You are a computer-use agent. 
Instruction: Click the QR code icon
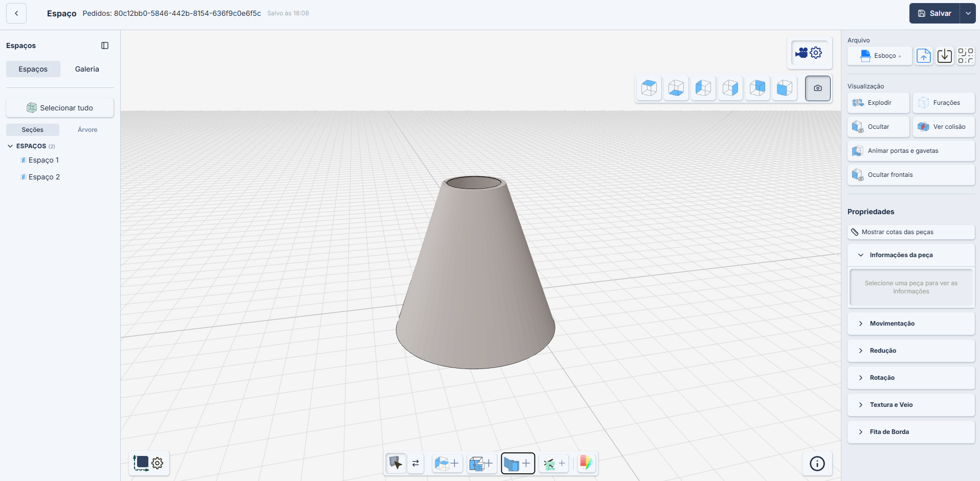[965, 56]
